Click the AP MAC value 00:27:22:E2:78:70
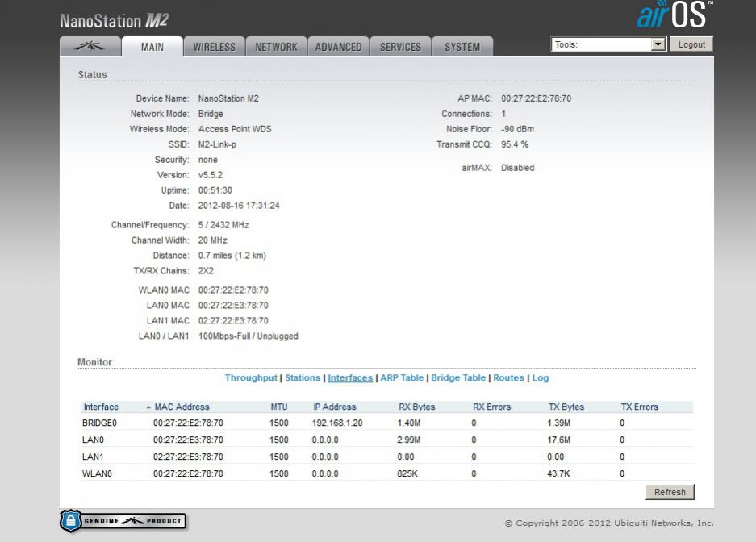The image size is (756, 542). point(536,98)
